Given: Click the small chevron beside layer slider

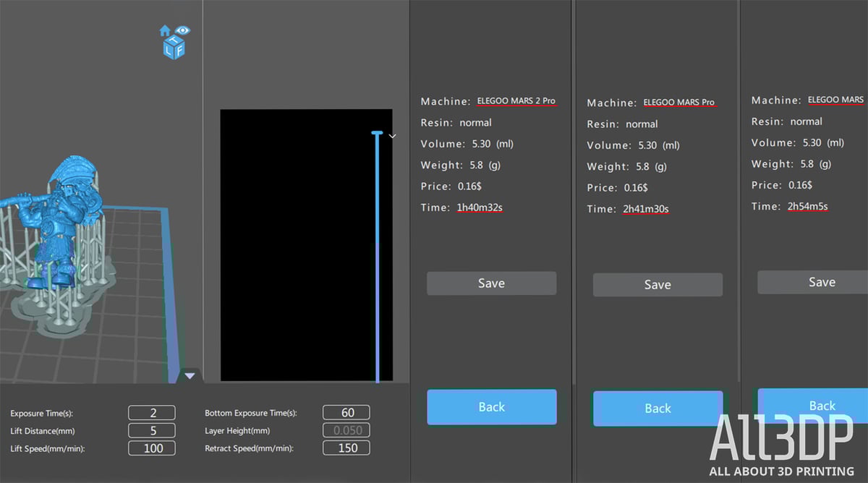Looking at the screenshot, I should click(392, 136).
